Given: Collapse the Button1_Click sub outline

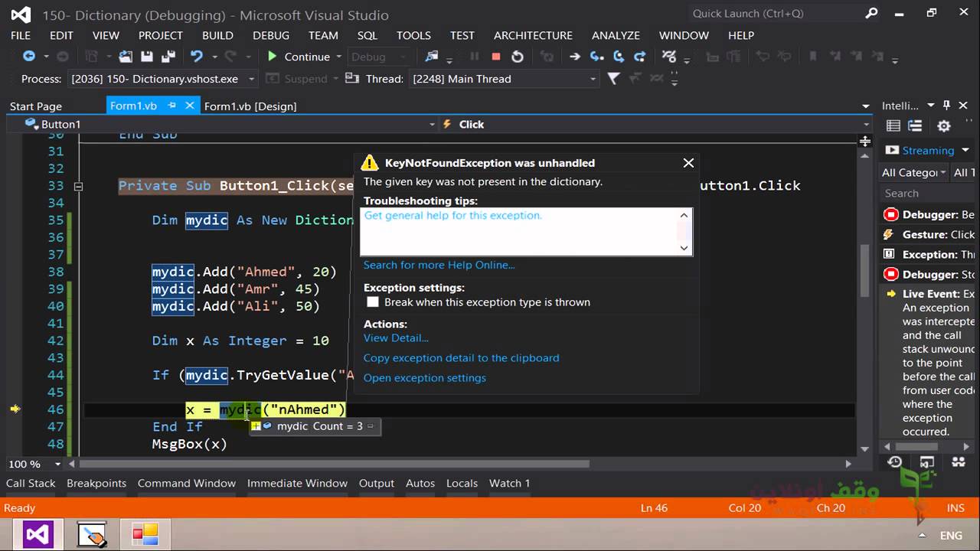Looking at the screenshot, I should click(x=78, y=186).
